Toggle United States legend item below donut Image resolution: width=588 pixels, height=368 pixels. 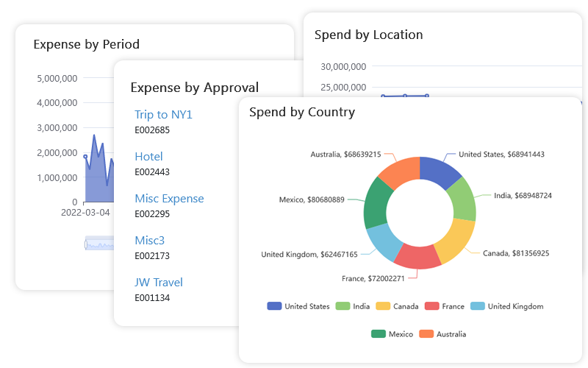click(298, 306)
